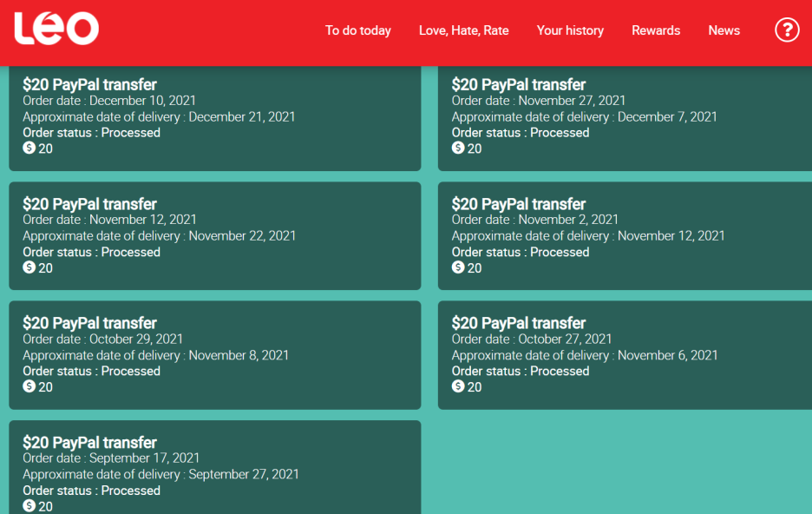812x514 pixels.
Task: Click 'Order date : December 10, 2021' text
Action: point(109,101)
